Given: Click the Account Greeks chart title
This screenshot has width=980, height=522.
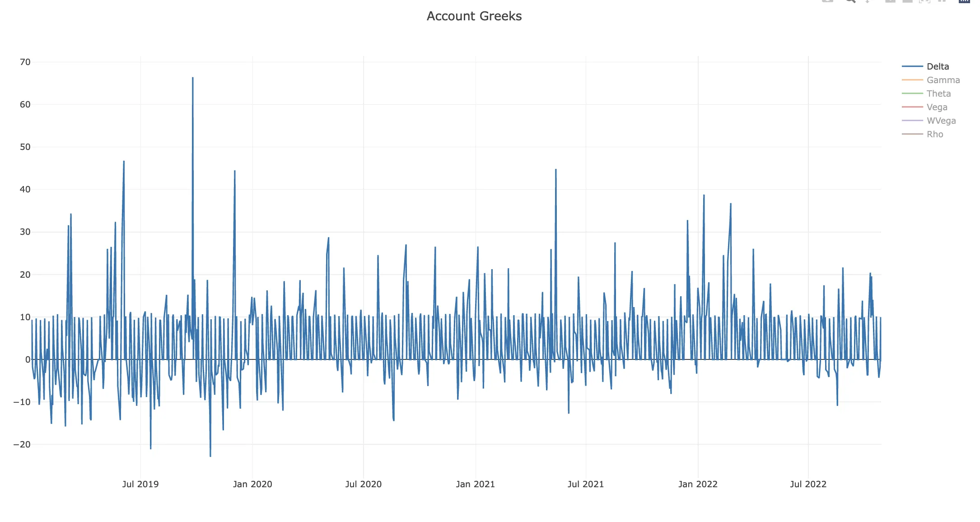Looking at the screenshot, I should [x=474, y=16].
